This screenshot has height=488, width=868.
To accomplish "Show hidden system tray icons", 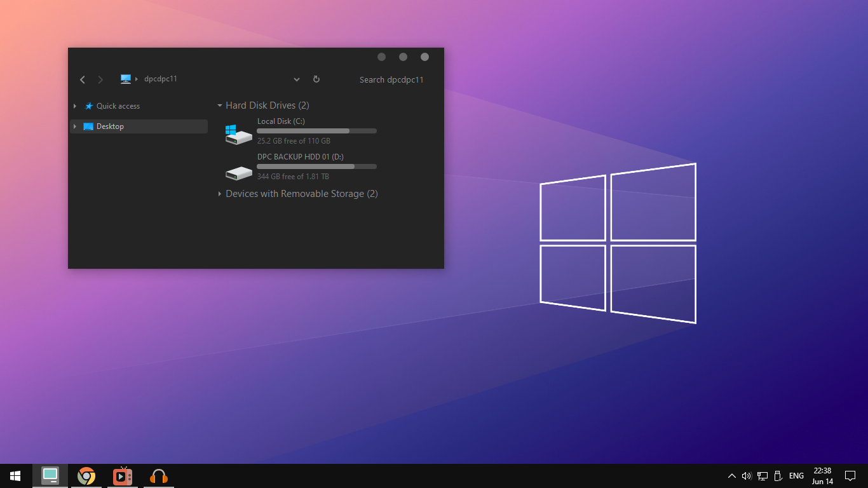I will click(731, 475).
